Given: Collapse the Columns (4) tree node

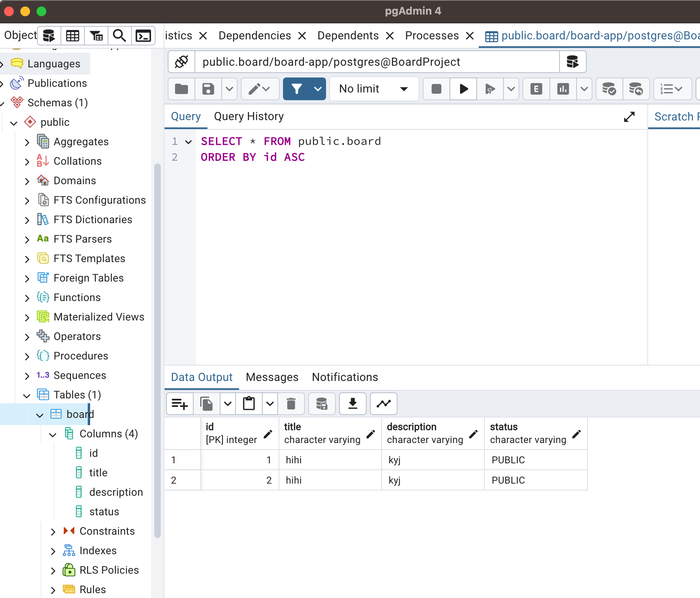Looking at the screenshot, I should click(53, 435).
